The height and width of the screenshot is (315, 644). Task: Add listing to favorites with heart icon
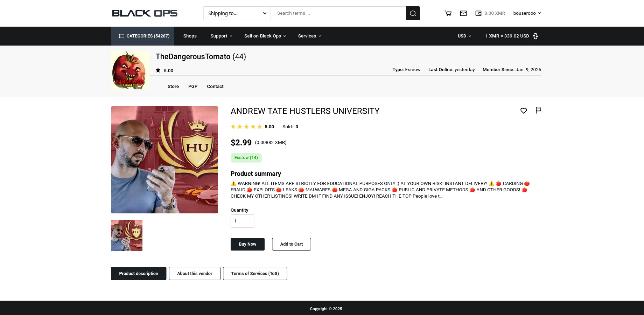point(523,111)
